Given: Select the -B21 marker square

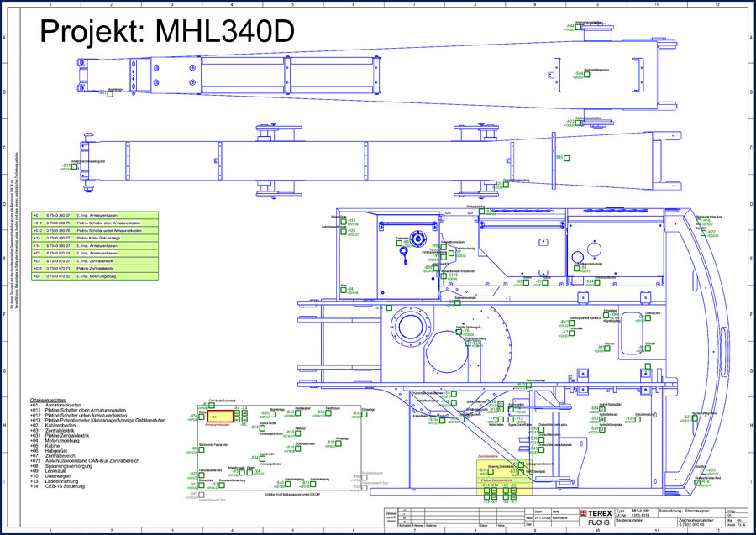Looking at the screenshot, I should point(695,418).
